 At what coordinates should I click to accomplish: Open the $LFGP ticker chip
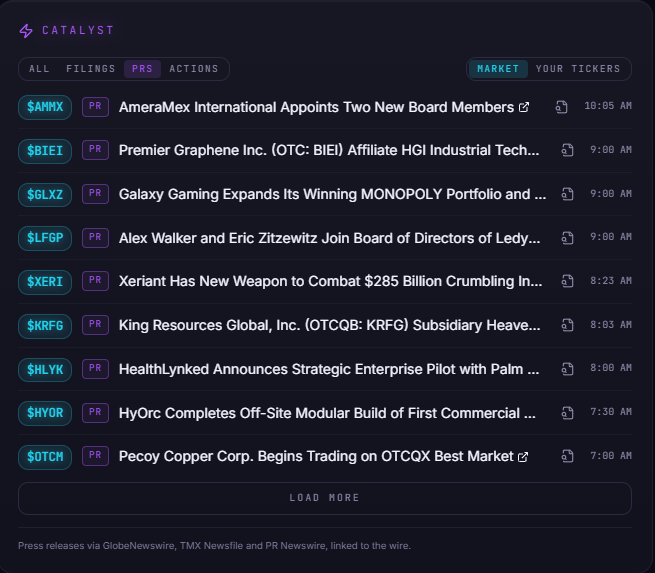45,238
